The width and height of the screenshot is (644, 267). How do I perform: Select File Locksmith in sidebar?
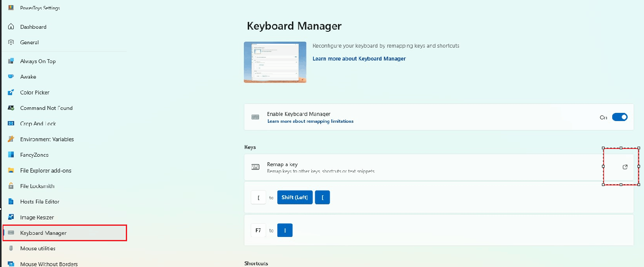(x=37, y=186)
